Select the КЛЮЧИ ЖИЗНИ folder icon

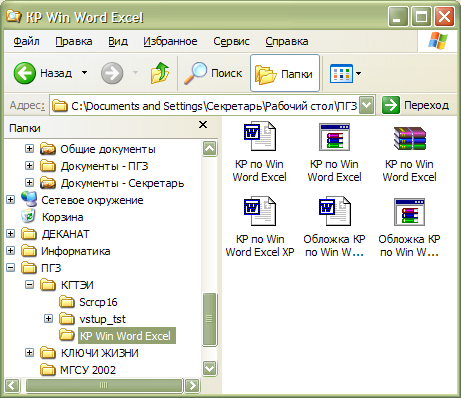click(x=48, y=353)
